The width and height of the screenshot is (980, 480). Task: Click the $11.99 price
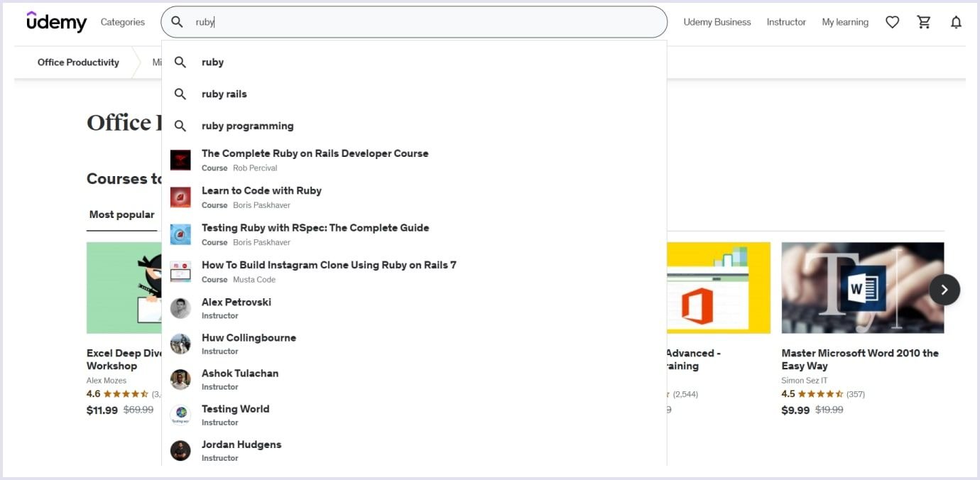[x=102, y=410]
